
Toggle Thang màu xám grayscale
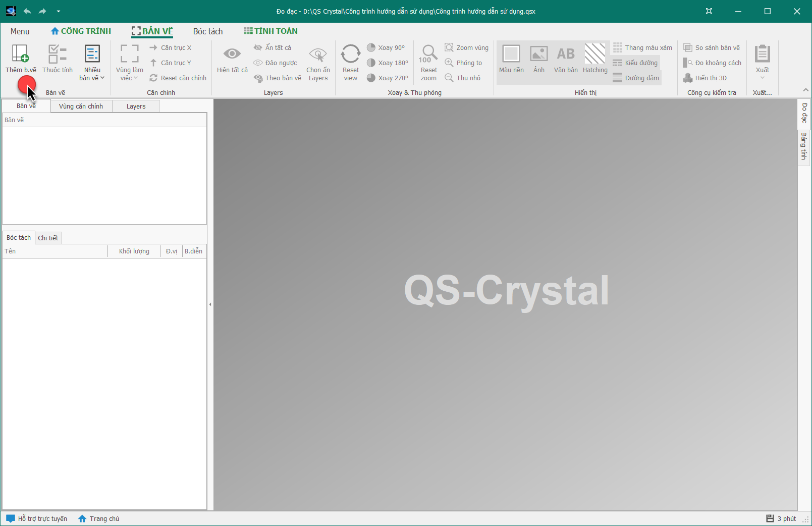(642, 47)
